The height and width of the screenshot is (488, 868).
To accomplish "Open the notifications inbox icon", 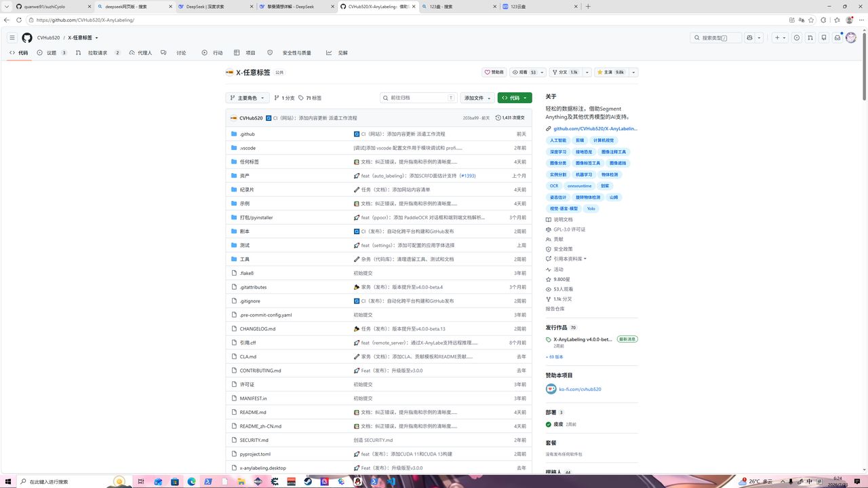I will 837,38.
